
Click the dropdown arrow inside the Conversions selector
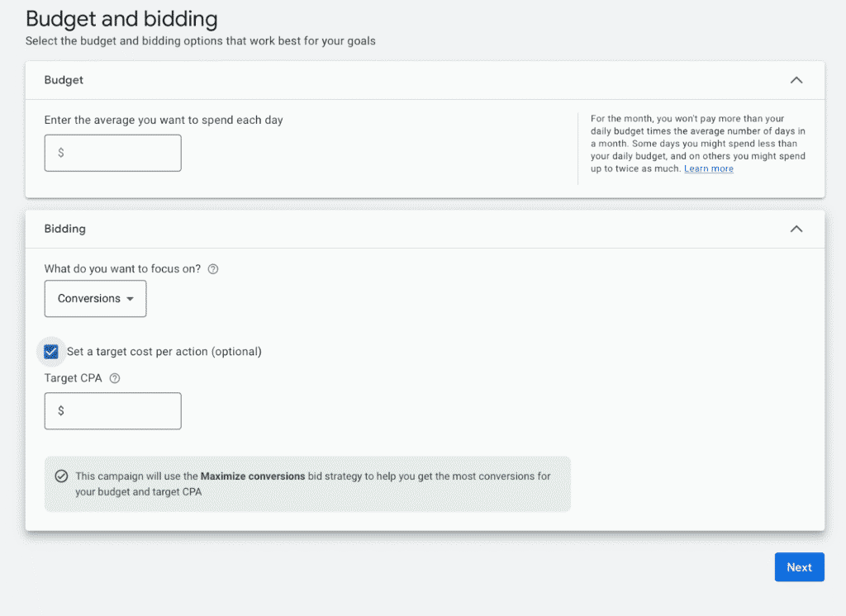coord(132,298)
